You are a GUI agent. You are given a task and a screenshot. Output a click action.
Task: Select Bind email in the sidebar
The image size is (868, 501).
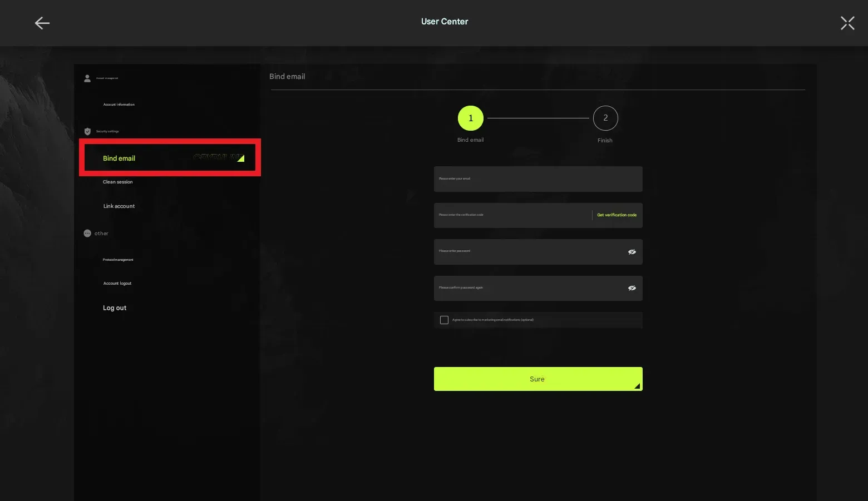tap(119, 158)
